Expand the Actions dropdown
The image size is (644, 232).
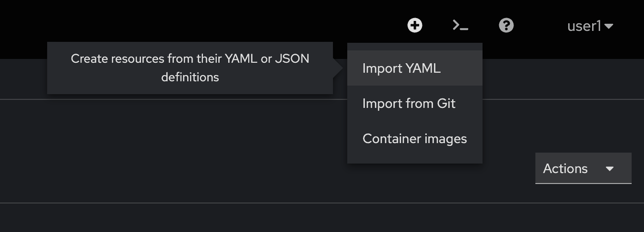(584, 168)
